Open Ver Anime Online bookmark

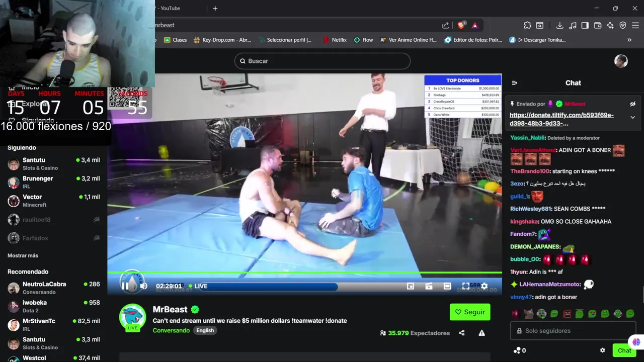click(409, 40)
